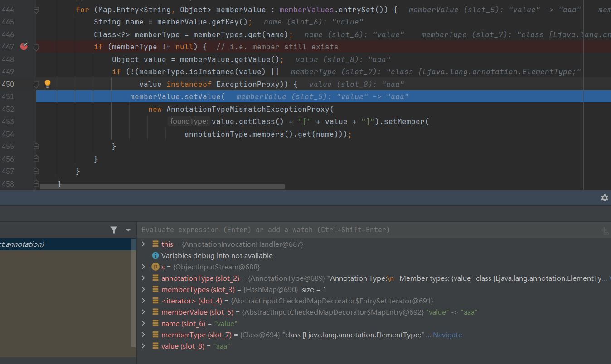Click the variable icon beside name (slot_6)

[155, 324]
